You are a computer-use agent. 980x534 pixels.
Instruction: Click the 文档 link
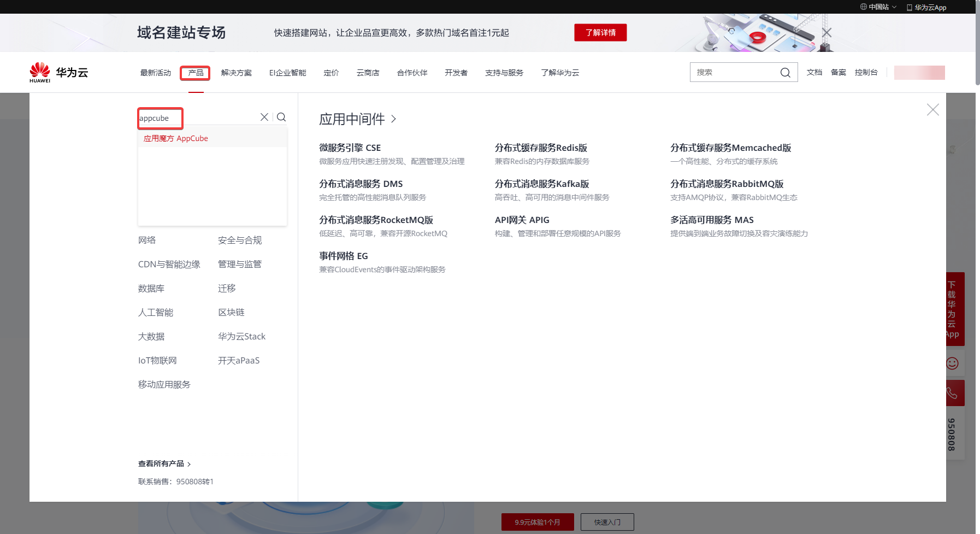[x=814, y=72]
